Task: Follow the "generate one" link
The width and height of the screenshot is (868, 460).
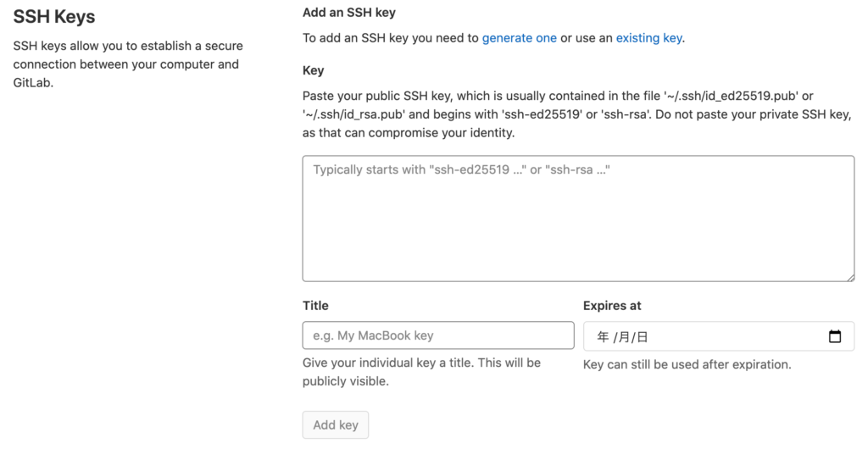Action: tap(520, 38)
